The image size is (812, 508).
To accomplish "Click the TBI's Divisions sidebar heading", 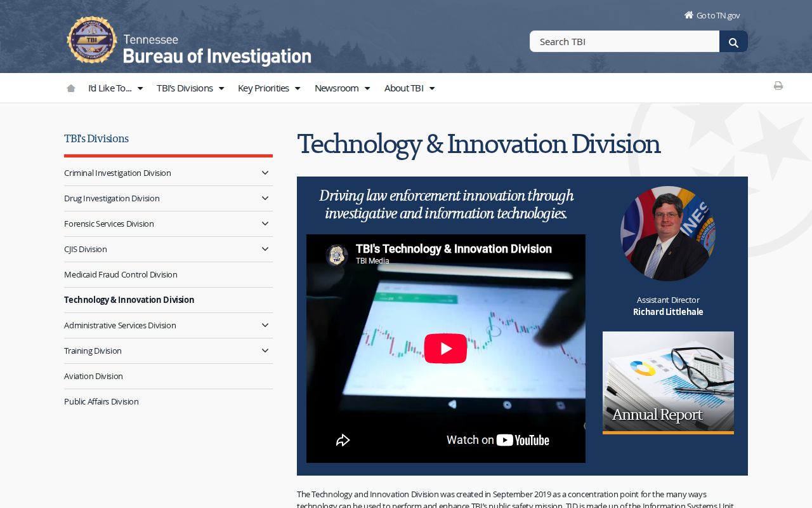I will click(96, 138).
